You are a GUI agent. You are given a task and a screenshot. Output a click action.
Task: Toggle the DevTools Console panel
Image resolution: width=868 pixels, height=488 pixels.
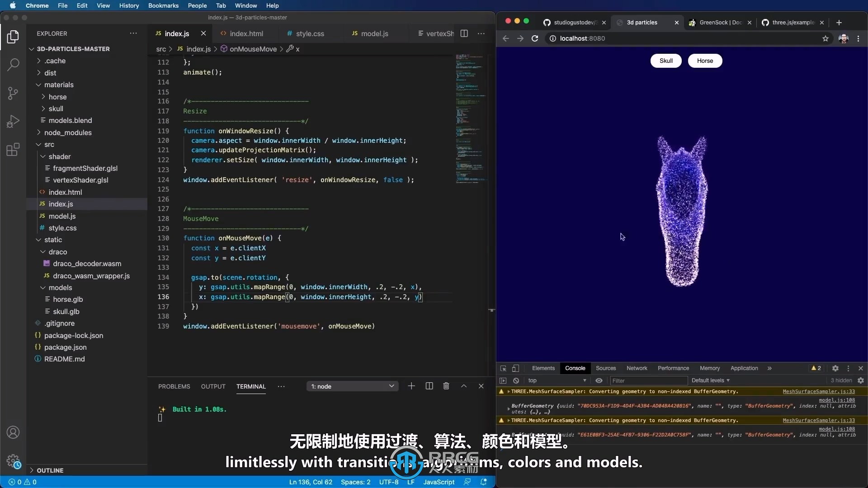point(574,368)
